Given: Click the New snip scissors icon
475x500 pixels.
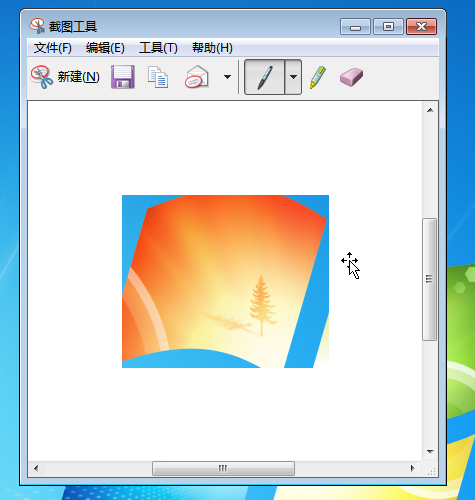Looking at the screenshot, I should [x=42, y=77].
